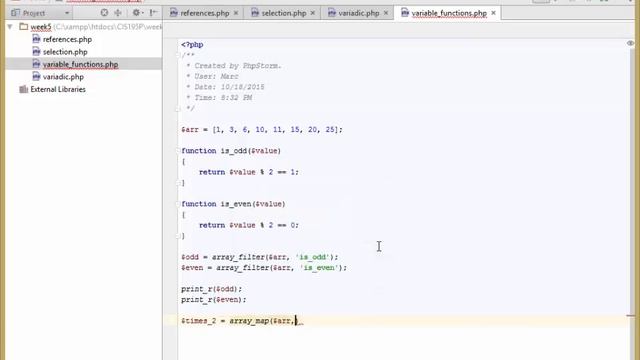Image resolution: width=640 pixels, height=360 pixels.
Task: Open references.php in the project tree
Action: (x=67, y=40)
